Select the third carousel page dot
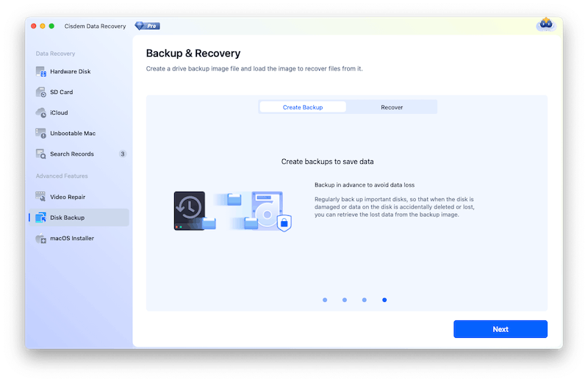The image size is (588, 382). pos(364,300)
